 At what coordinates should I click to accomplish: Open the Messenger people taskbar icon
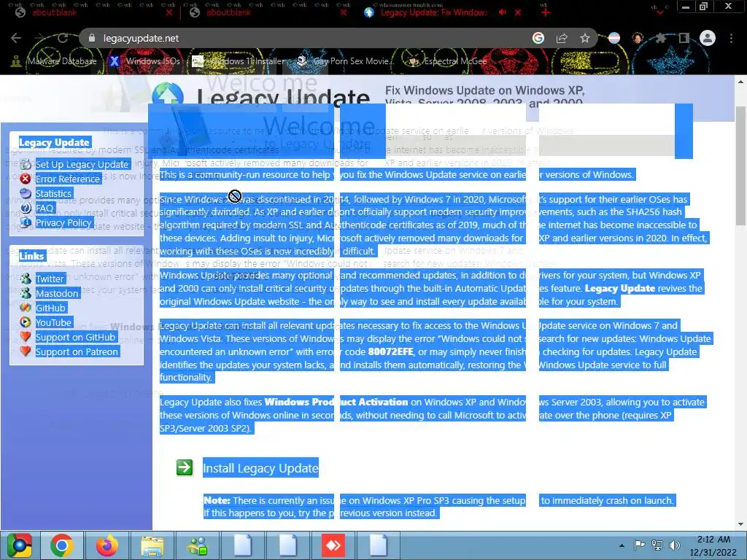click(x=197, y=545)
